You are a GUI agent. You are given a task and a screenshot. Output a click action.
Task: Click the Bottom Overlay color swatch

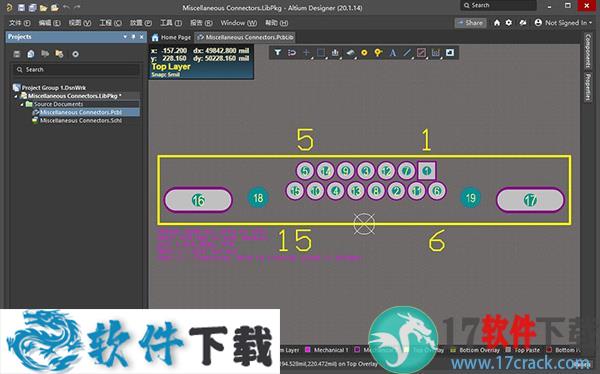tap(453, 350)
